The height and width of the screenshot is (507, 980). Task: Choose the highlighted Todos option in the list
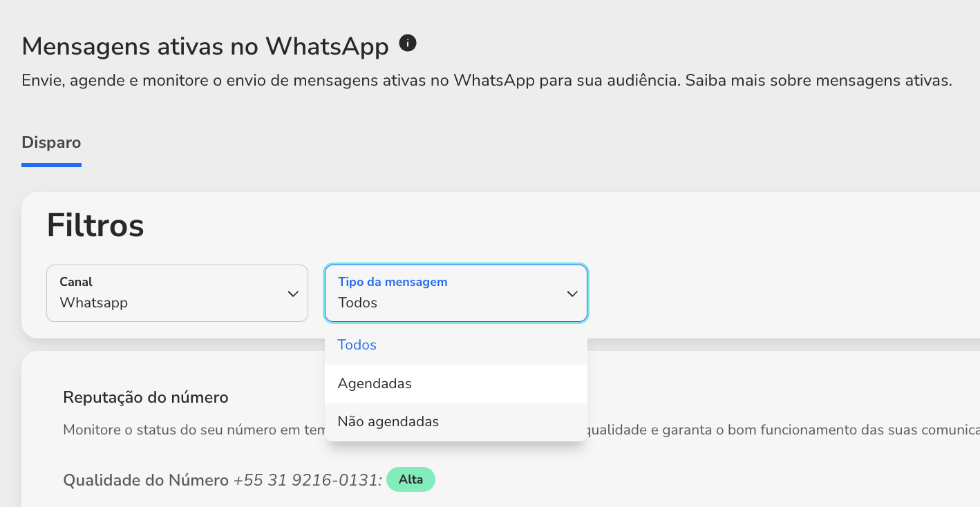(x=456, y=345)
